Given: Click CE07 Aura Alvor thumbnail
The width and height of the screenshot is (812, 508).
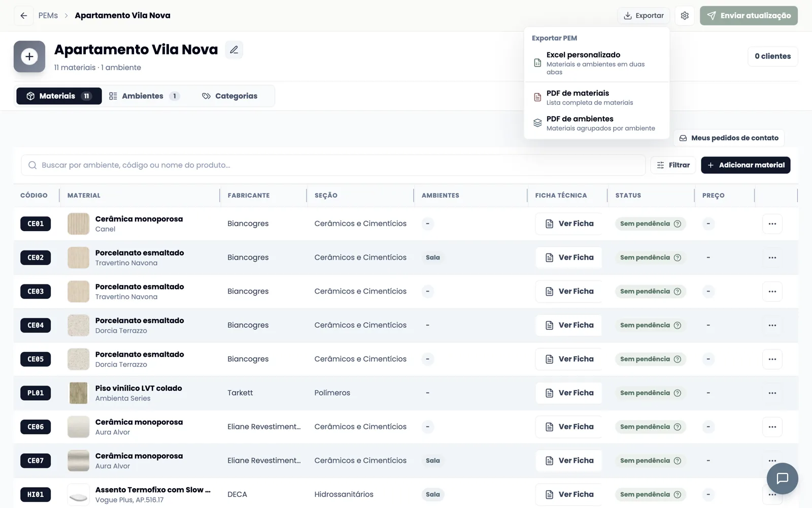Looking at the screenshot, I should coord(78,461).
